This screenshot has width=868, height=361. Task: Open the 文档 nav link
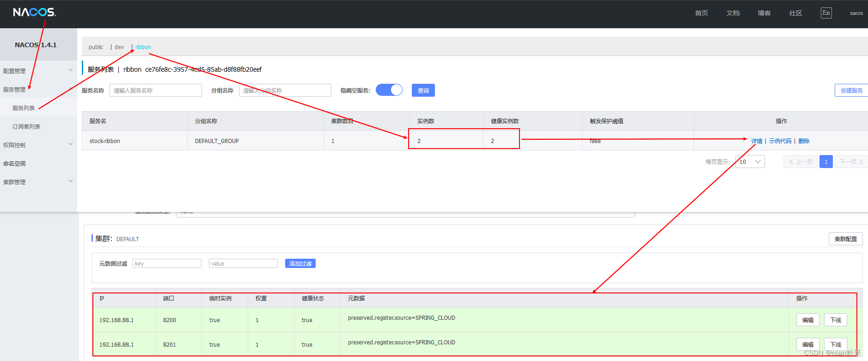[733, 13]
